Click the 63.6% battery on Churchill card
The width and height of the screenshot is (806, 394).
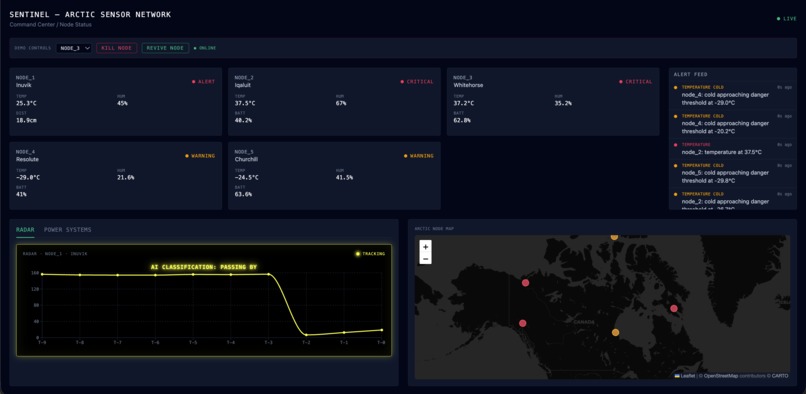243,194
